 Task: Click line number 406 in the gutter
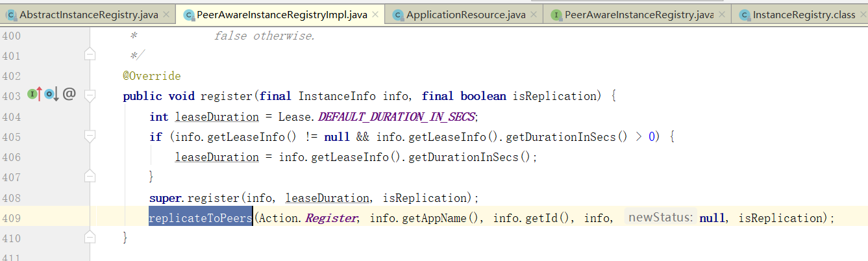click(x=11, y=157)
